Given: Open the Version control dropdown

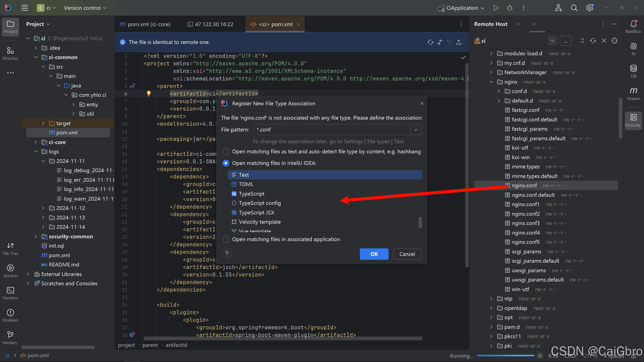Looking at the screenshot, I should (85, 8).
